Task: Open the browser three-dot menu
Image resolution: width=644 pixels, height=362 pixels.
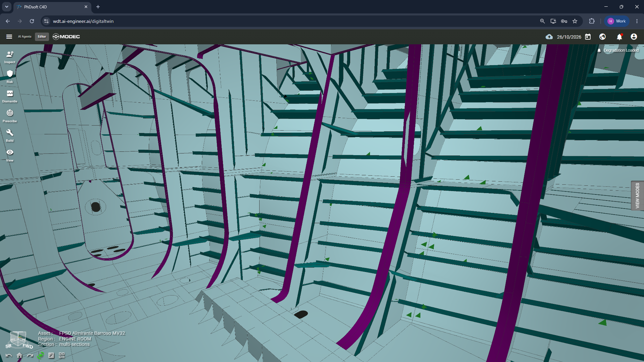Action: (637, 21)
